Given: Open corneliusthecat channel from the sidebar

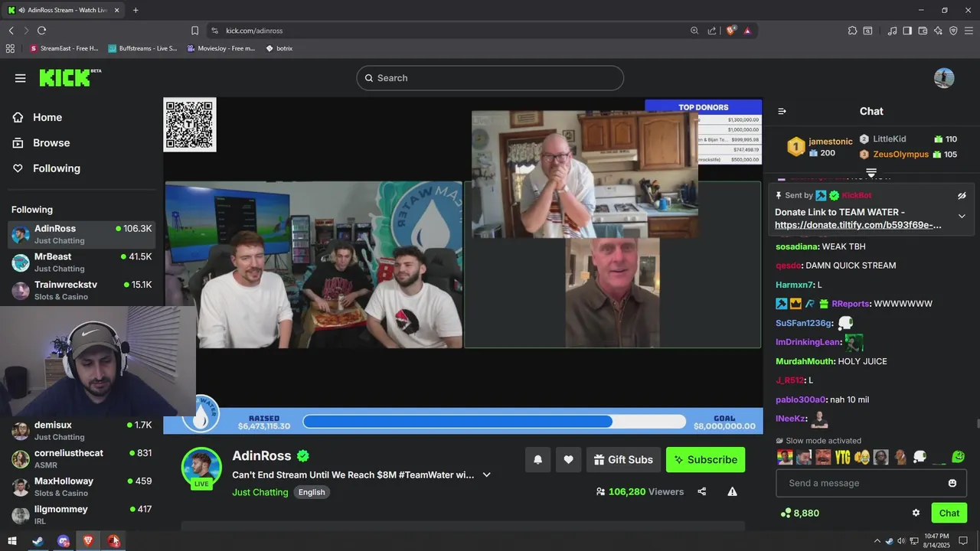Looking at the screenshot, I should (82, 458).
